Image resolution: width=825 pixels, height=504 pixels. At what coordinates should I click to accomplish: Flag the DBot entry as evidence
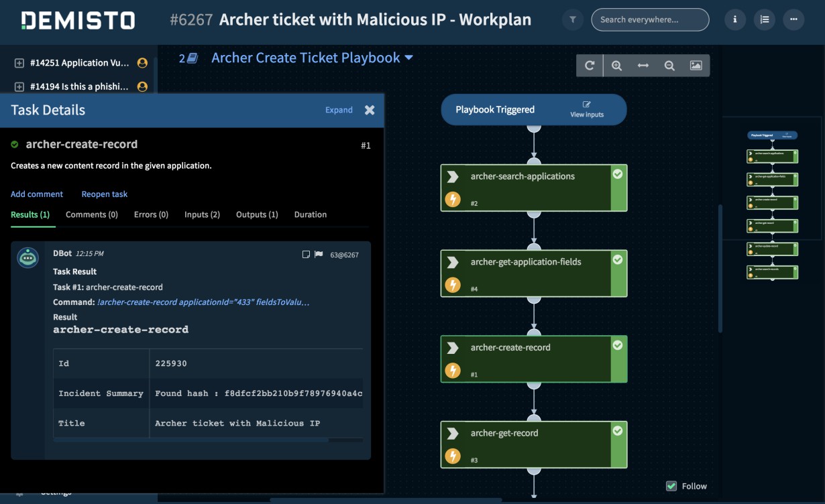tap(319, 255)
